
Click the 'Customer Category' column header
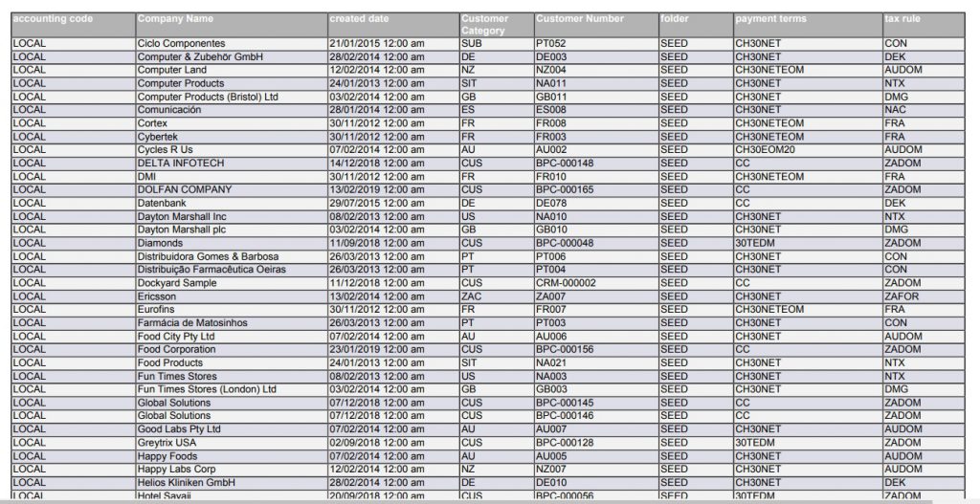point(497,25)
